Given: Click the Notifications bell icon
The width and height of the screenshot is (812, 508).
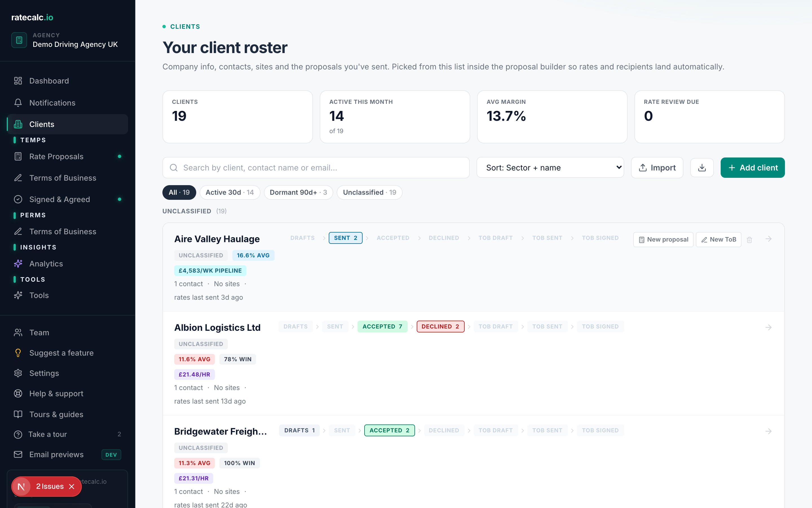Looking at the screenshot, I should (18, 103).
